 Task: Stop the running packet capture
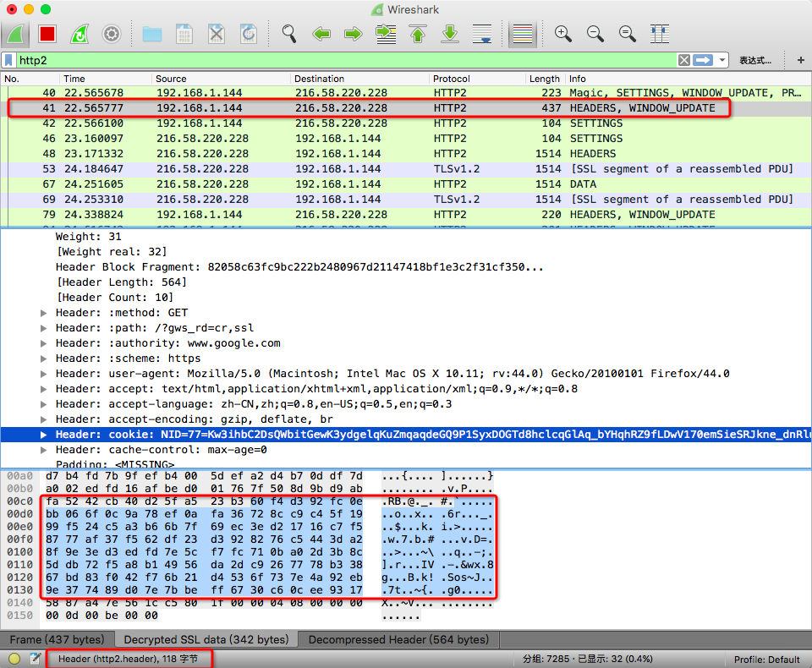point(47,34)
